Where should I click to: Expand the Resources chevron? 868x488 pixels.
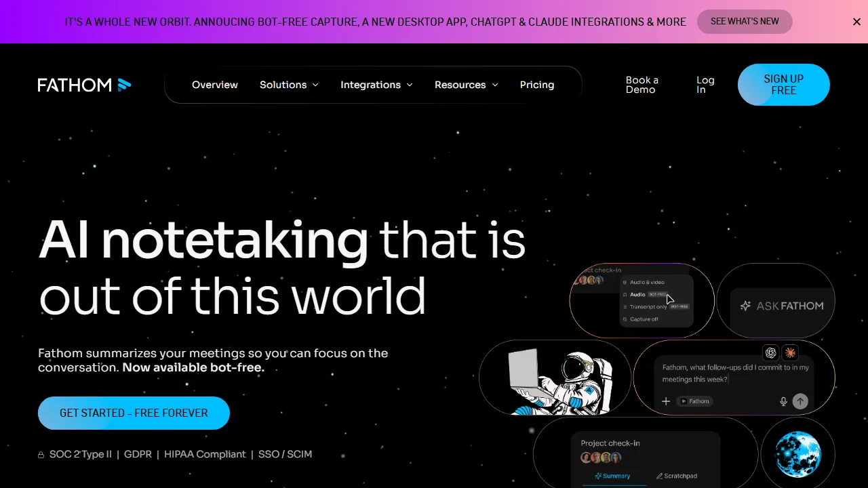point(495,85)
